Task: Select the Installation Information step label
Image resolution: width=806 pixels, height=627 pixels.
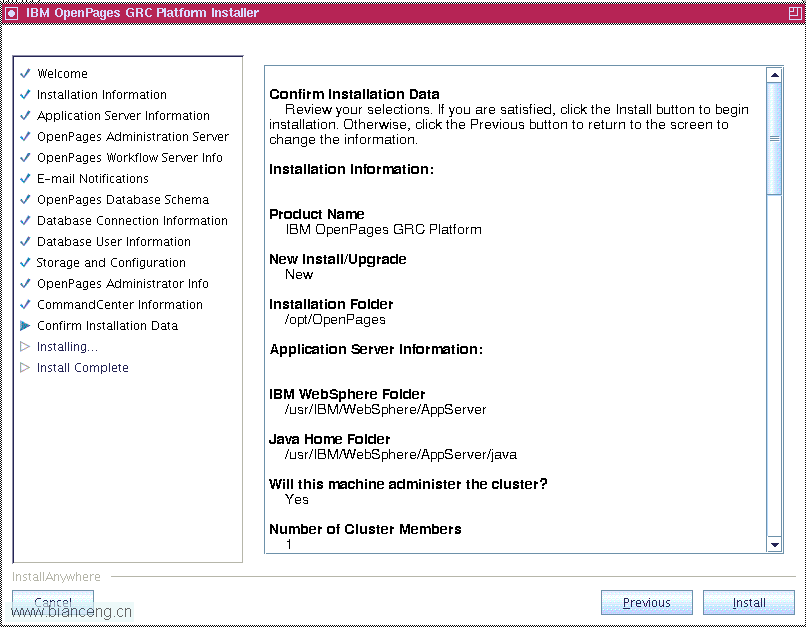Action: (102, 95)
